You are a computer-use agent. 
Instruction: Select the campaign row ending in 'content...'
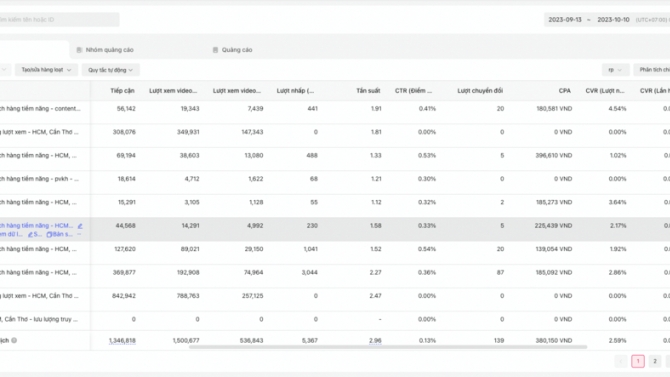(x=40, y=109)
